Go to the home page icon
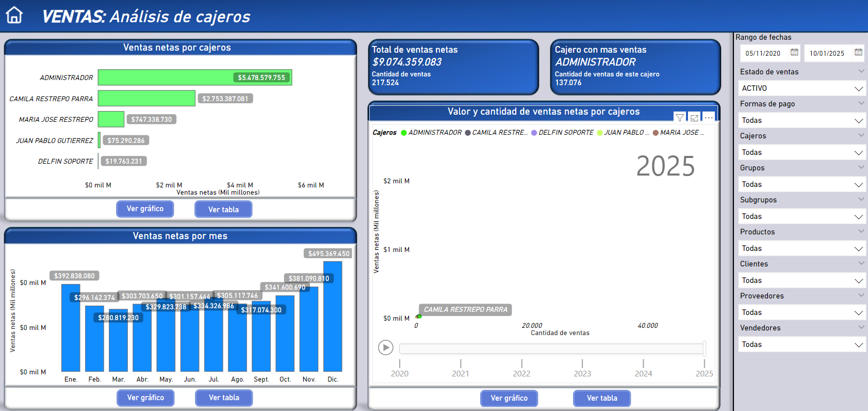 pyautogui.click(x=14, y=15)
